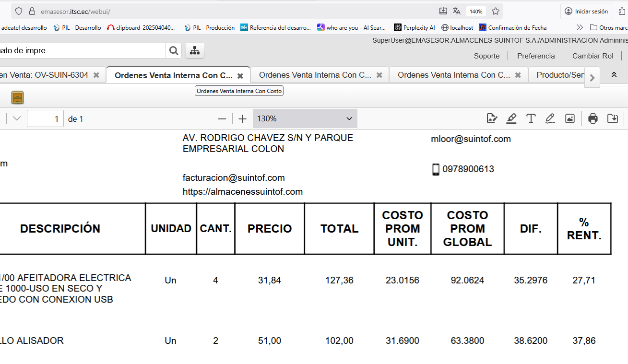Viewport: 628px width, 364px height.
Task: Open the menu tree hierarchy icon
Action: click(195, 50)
